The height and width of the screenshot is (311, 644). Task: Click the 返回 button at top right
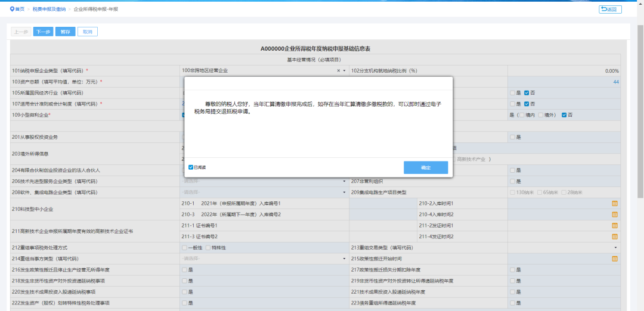609,10
